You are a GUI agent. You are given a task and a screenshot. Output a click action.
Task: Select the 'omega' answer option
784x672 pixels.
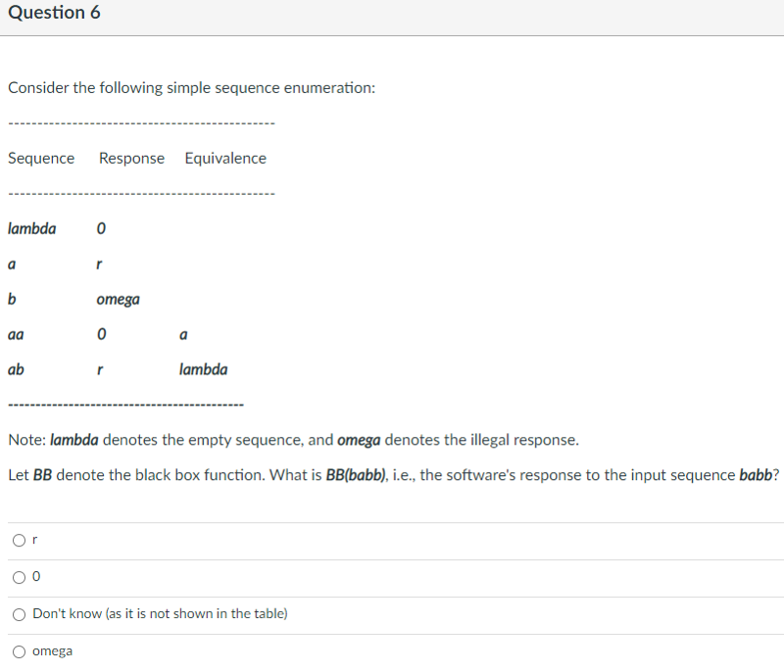click(55, 650)
